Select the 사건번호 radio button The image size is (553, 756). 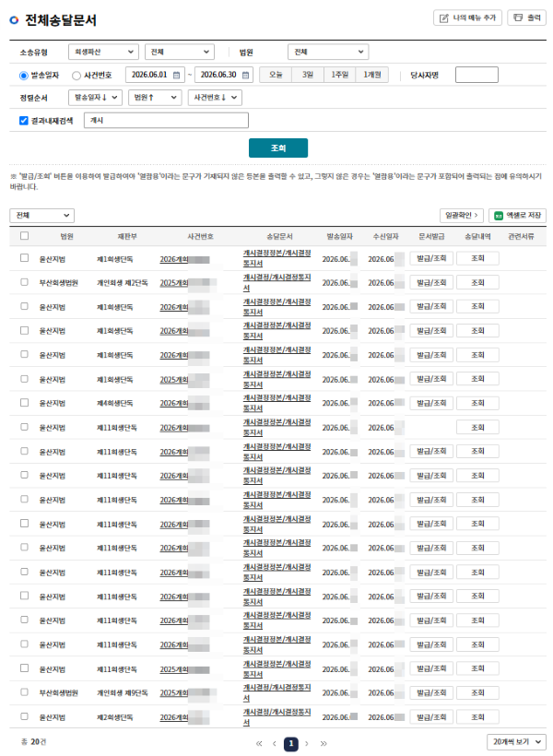[76, 76]
